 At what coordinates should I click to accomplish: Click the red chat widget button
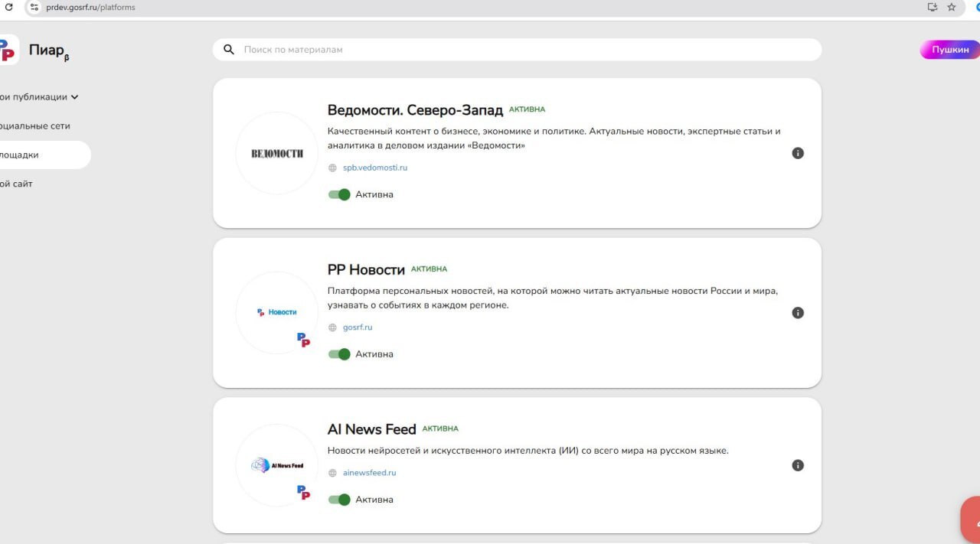click(971, 520)
